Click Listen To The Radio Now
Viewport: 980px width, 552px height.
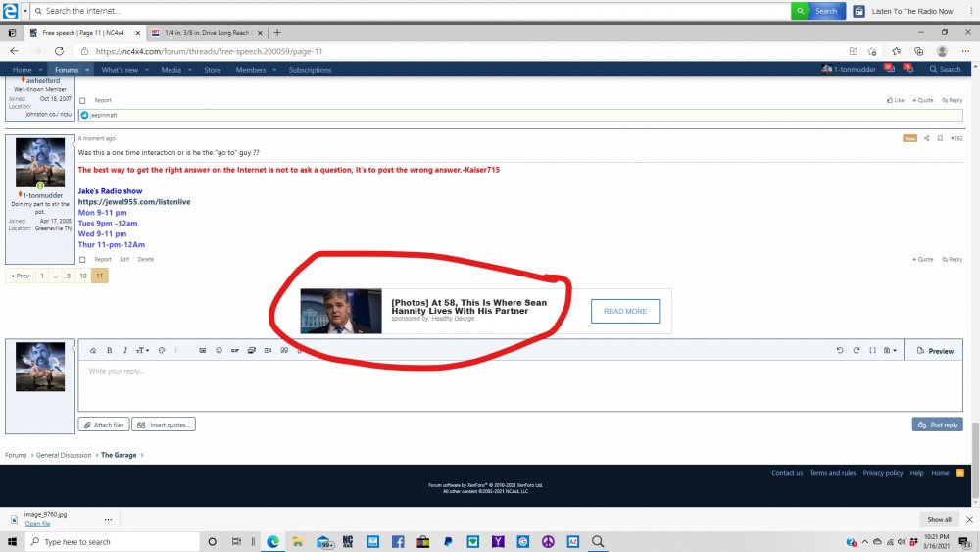[905, 11]
